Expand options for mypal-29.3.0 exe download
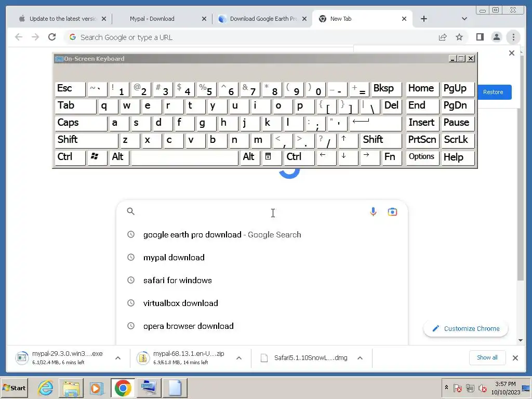 118,358
